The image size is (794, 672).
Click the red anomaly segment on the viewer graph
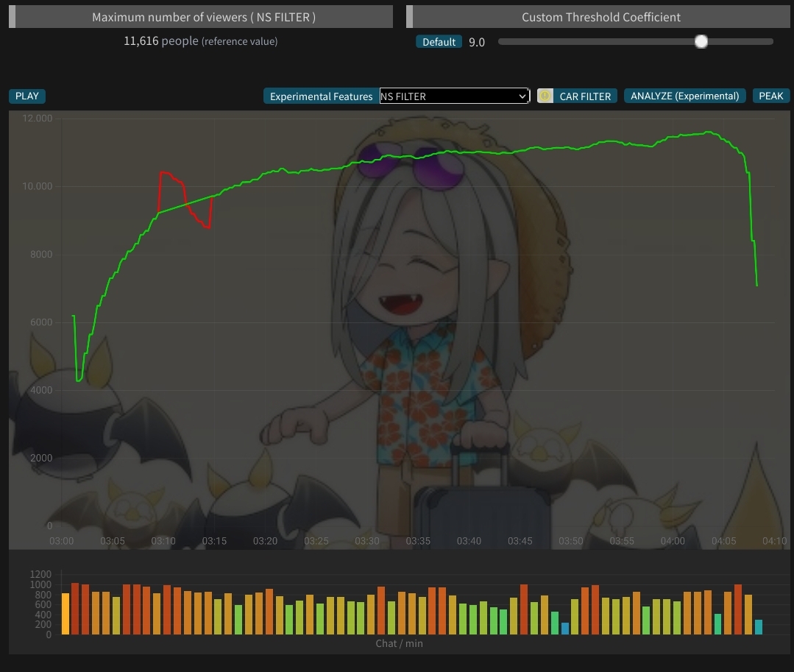coord(185,200)
